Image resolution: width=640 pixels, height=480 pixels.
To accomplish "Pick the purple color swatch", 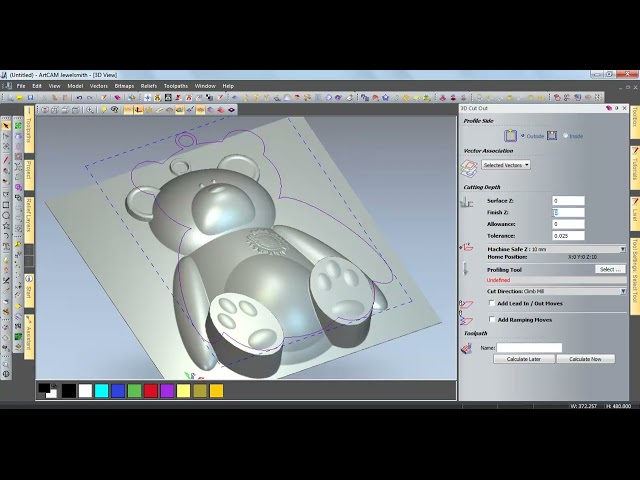I will [x=167, y=391].
